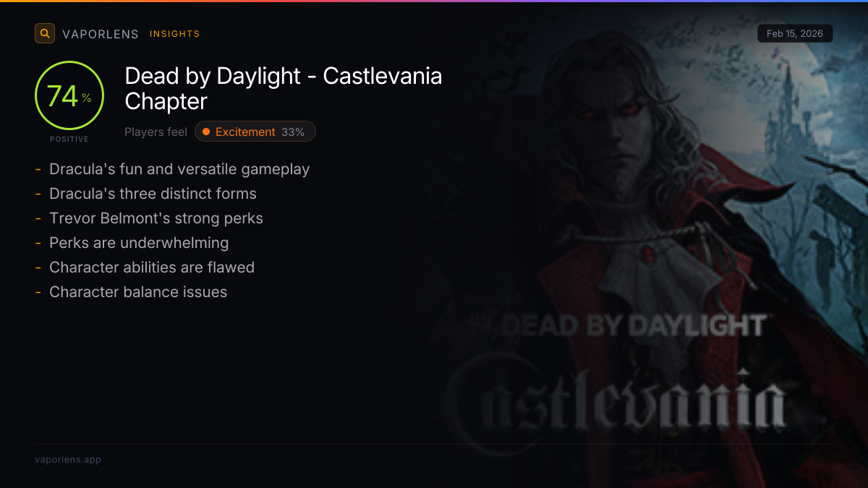Click the VaporLens magnifier logo icon
Image resolution: width=868 pixels, height=488 pixels.
click(45, 33)
